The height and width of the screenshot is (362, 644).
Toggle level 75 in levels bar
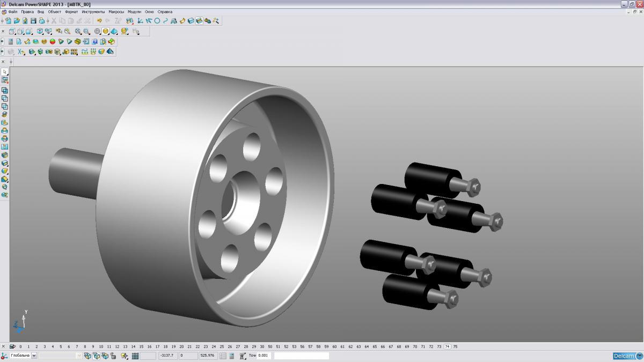click(x=456, y=346)
